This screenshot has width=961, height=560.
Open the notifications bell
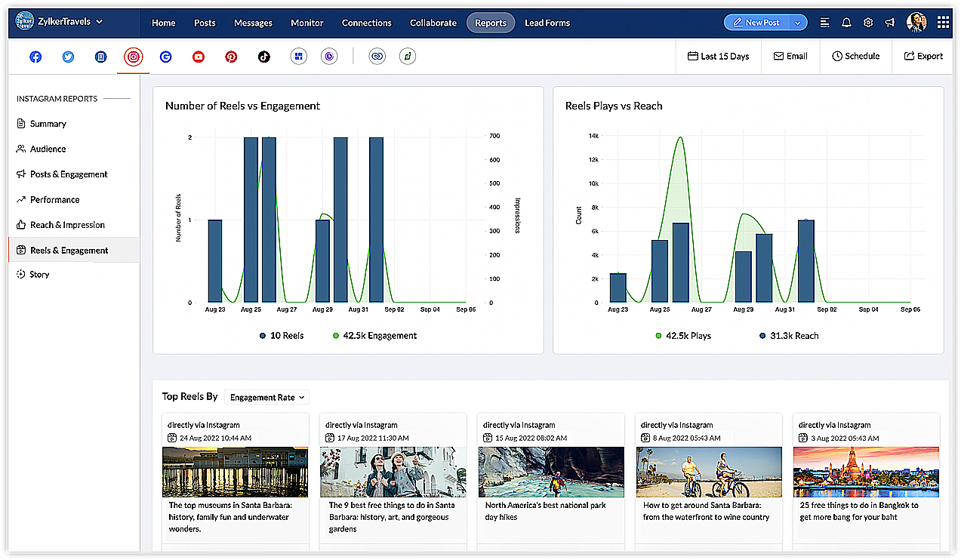coord(846,23)
